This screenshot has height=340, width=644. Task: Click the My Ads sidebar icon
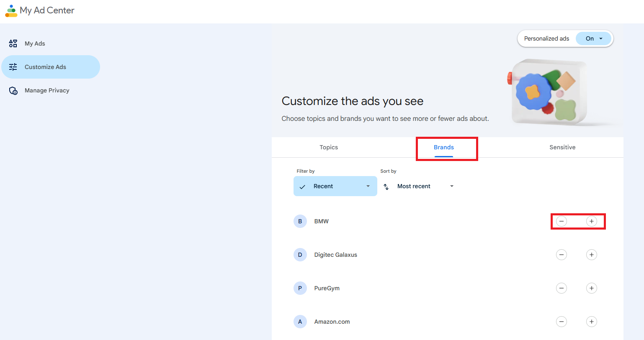coord(13,43)
